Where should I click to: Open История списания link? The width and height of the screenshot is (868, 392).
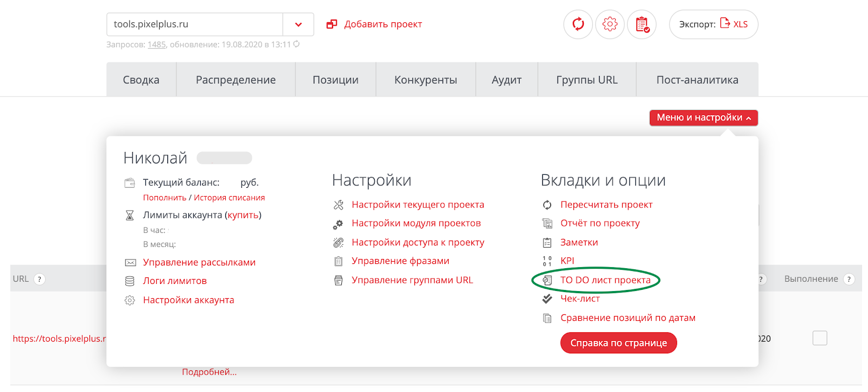(x=229, y=198)
